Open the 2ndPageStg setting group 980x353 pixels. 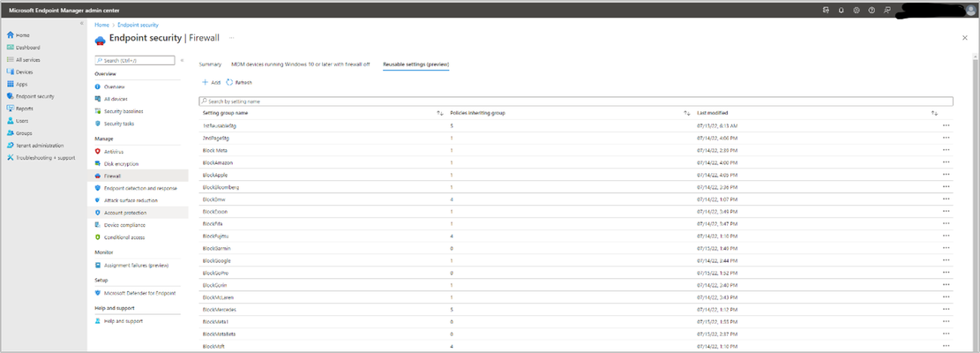point(217,138)
